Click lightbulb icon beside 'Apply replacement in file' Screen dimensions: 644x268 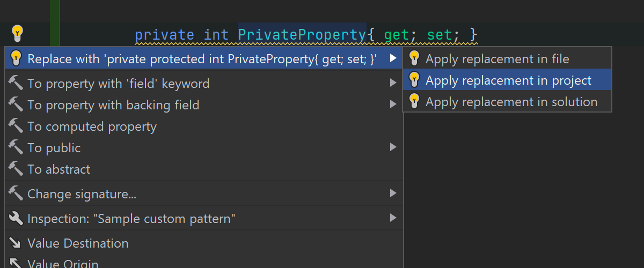414,58
